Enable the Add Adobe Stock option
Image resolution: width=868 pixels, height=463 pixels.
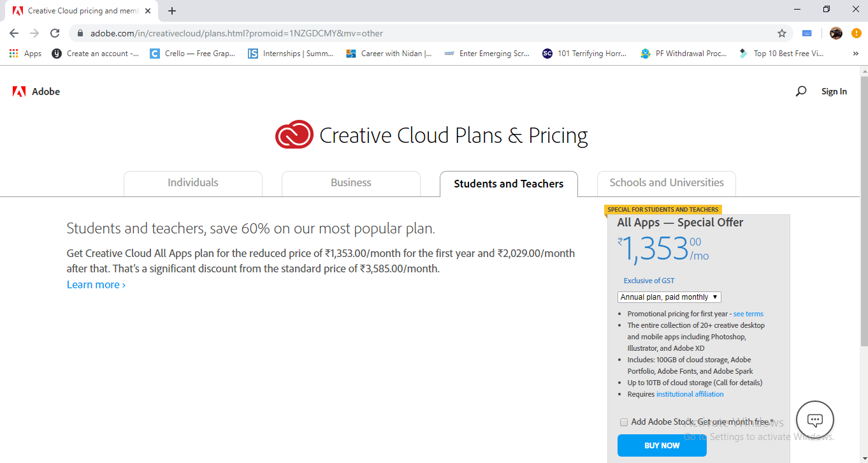624,422
